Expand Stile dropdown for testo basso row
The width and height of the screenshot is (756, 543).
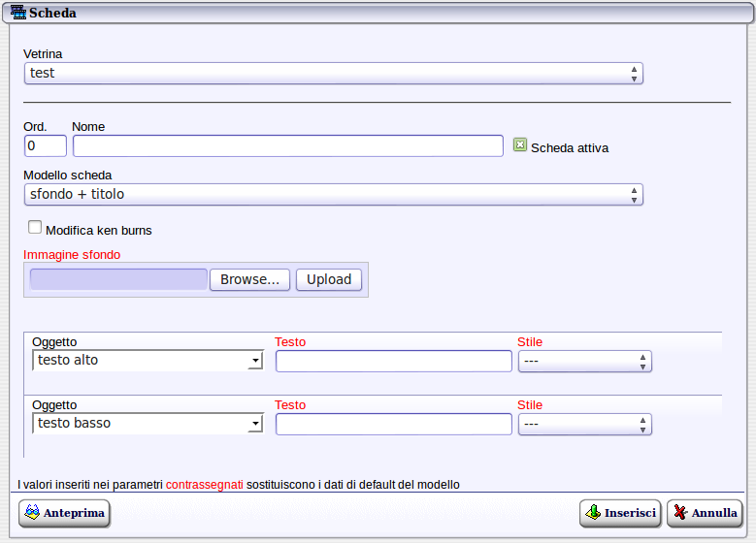coord(584,425)
